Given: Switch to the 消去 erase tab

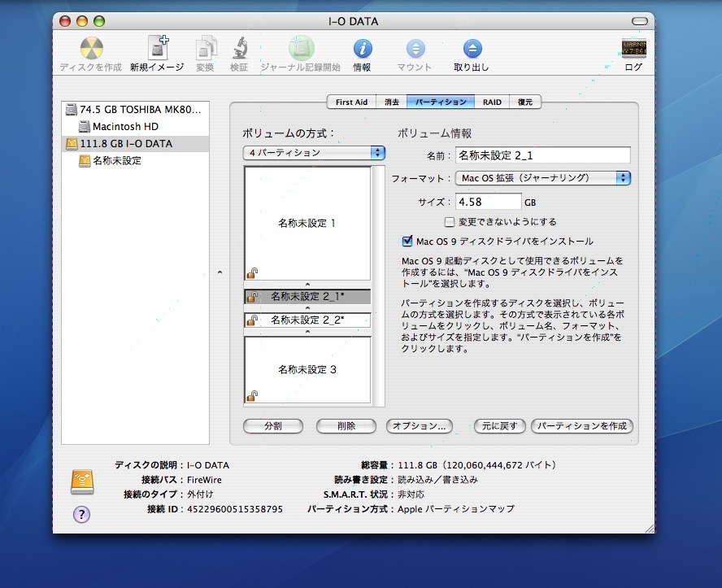Looking at the screenshot, I should [392, 102].
